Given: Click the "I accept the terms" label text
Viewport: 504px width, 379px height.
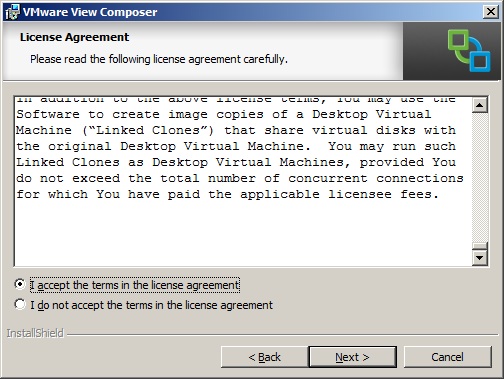Looking at the screenshot, I should click(135, 285).
